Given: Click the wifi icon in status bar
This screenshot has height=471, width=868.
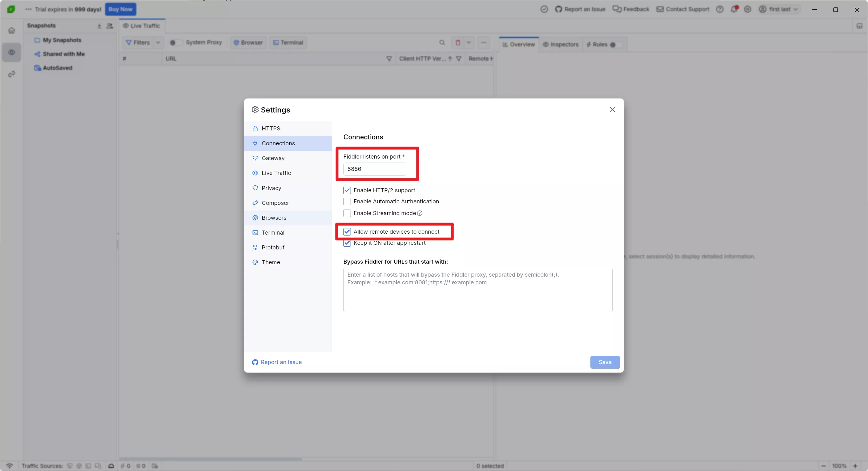Looking at the screenshot, I should click(10, 466).
